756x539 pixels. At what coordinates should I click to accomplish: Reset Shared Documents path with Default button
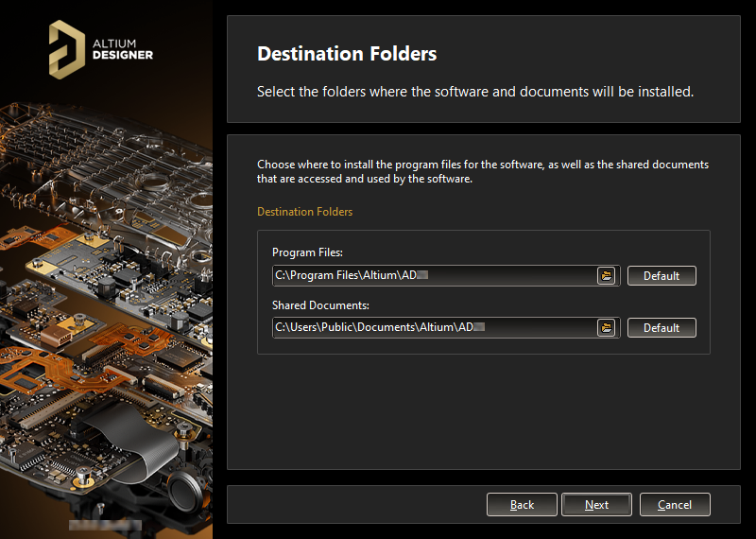[661, 327]
